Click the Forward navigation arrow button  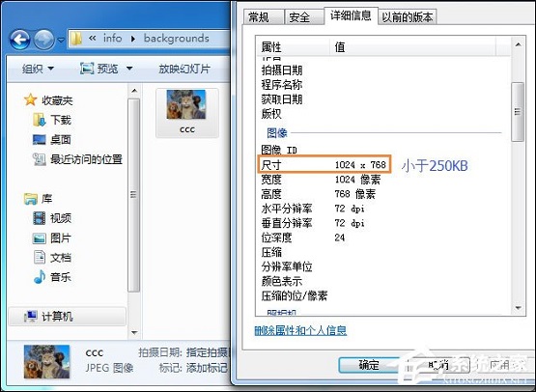pyautogui.click(x=43, y=40)
